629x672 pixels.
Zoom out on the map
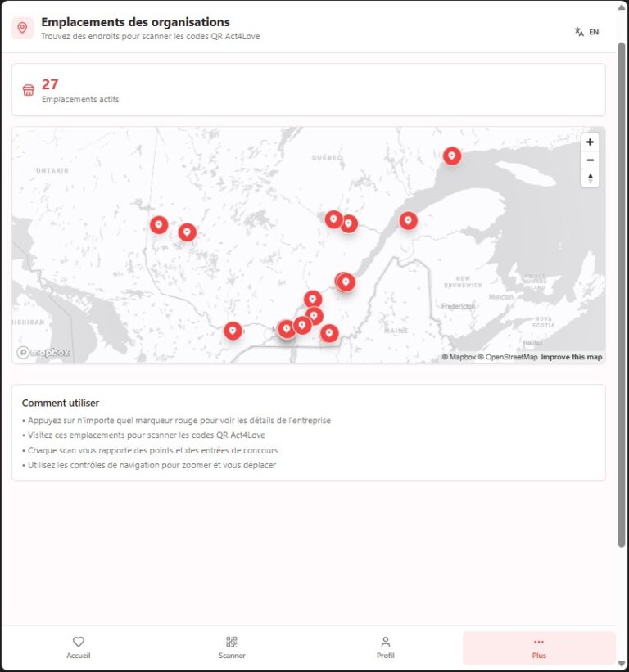click(x=590, y=160)
